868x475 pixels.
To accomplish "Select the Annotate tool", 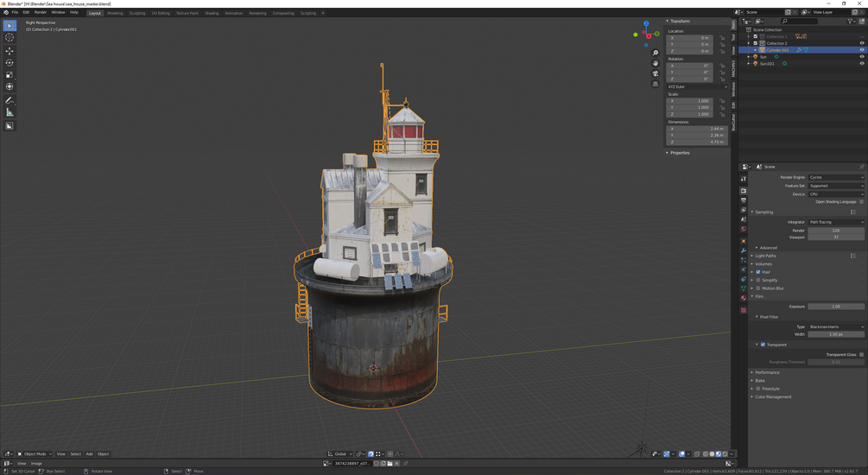I will click(10, 100).
